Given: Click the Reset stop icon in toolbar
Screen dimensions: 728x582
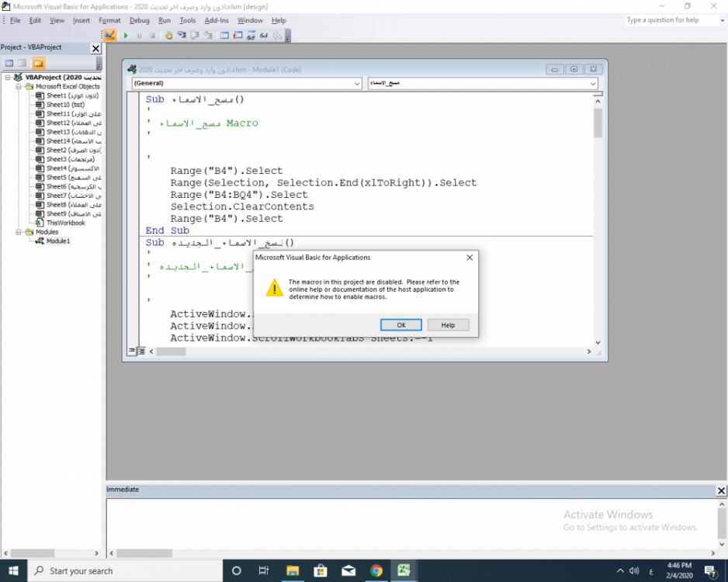Looking at the screenshot, I should 152,35.
